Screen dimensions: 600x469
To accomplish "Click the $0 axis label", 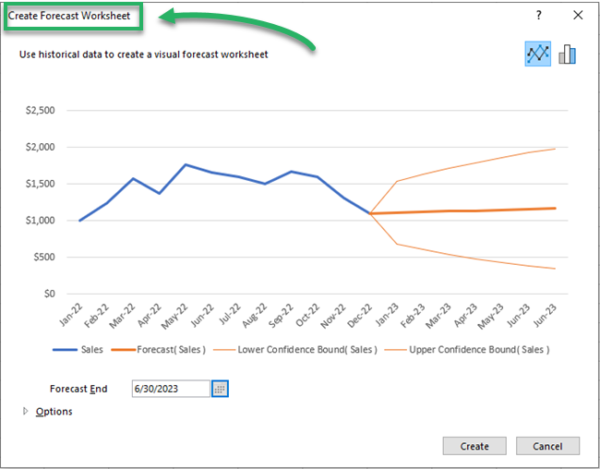I will [x=49, y=294].
